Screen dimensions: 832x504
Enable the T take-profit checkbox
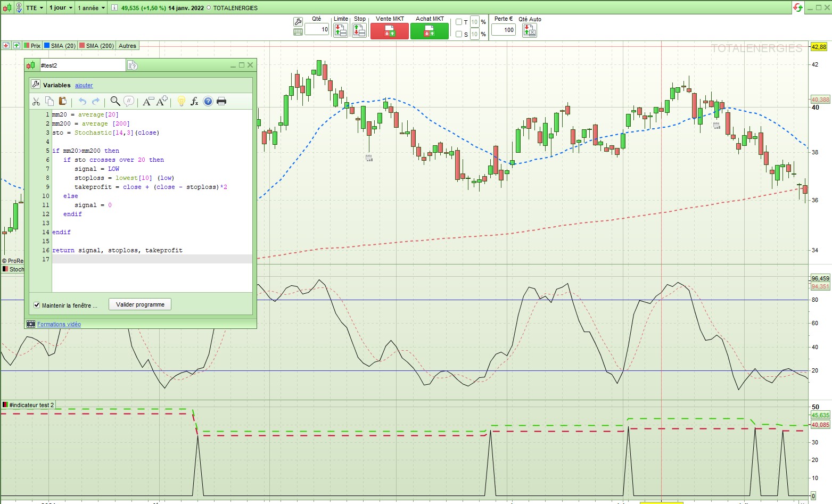(459, 22)
